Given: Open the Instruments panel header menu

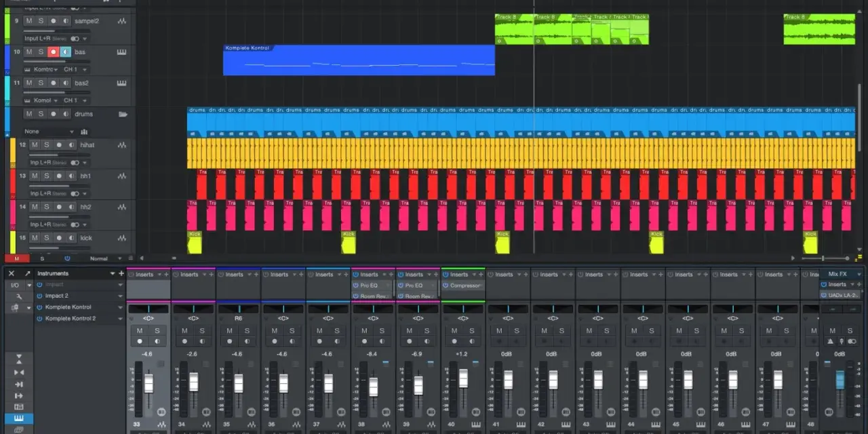Looking at the screenshot, I should pos(113,273).
